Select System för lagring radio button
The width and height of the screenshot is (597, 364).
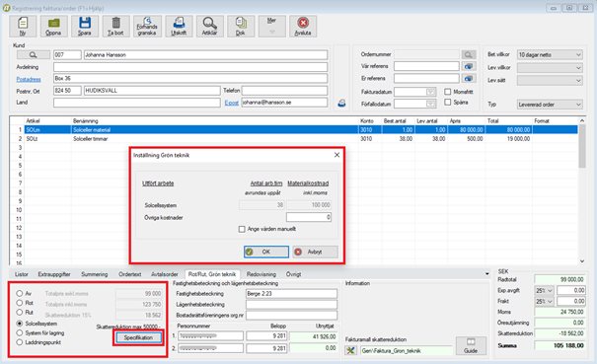(x=20, y=332)
